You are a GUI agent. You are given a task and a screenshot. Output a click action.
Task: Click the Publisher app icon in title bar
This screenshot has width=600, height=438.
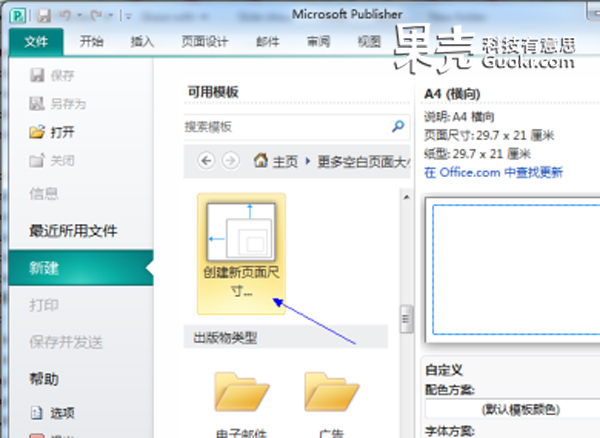[x=18, y=16]
